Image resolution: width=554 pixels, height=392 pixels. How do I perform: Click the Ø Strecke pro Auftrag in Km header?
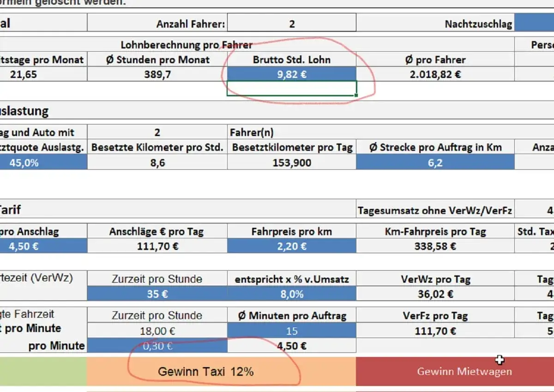tap(435, 147)
